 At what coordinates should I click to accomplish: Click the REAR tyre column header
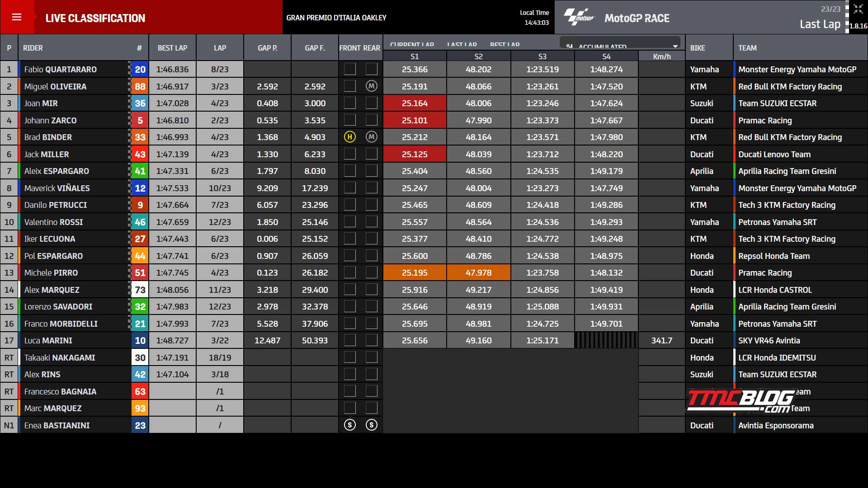(372, 48)
